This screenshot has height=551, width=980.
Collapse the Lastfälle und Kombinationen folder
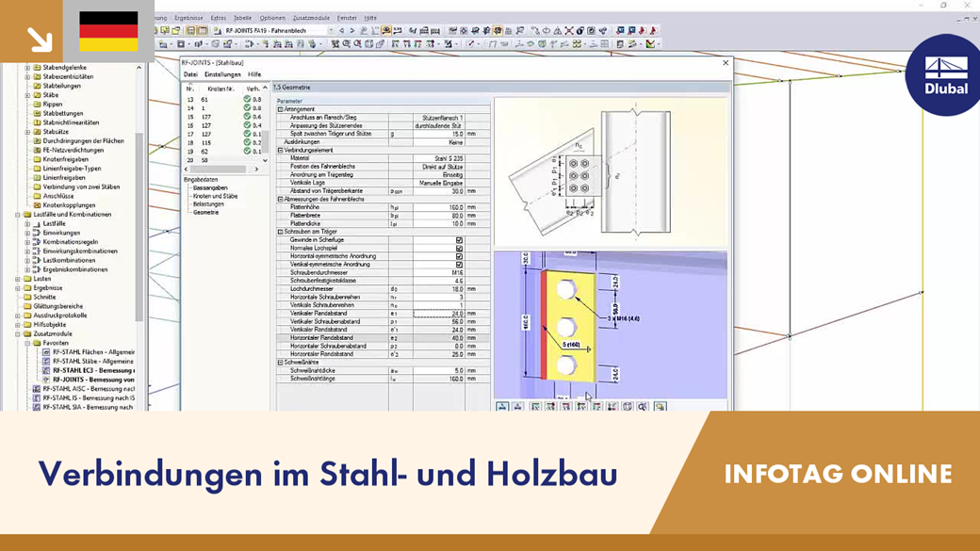18,215
